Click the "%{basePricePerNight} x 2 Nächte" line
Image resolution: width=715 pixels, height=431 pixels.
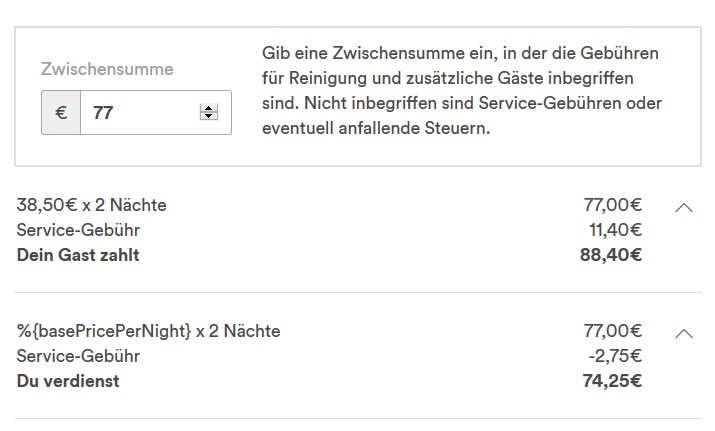pos(148,331)
